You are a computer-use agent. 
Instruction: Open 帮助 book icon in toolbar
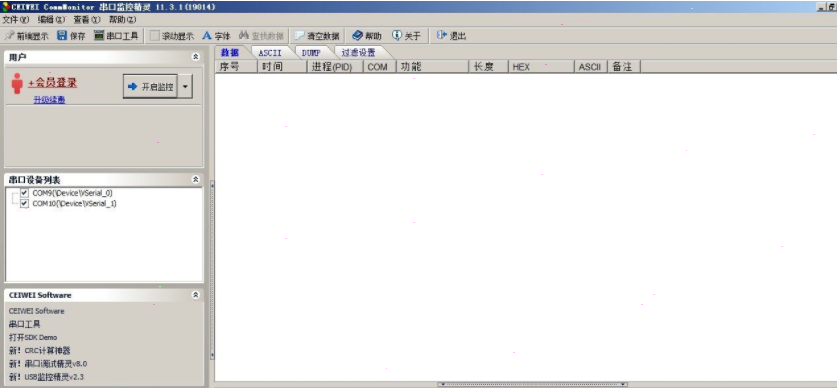click(x=357, y=36)
